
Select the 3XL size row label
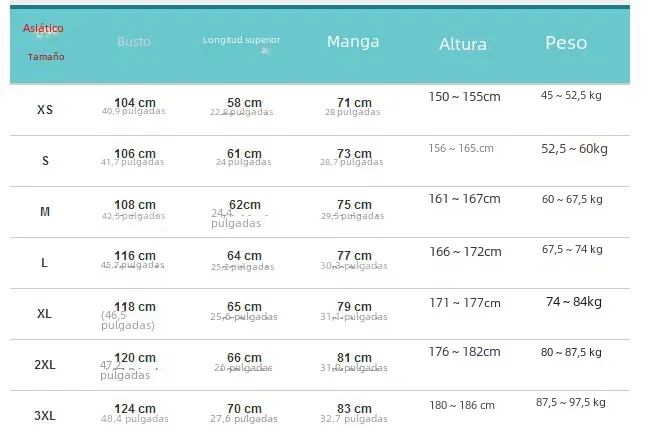coord(45,415)
